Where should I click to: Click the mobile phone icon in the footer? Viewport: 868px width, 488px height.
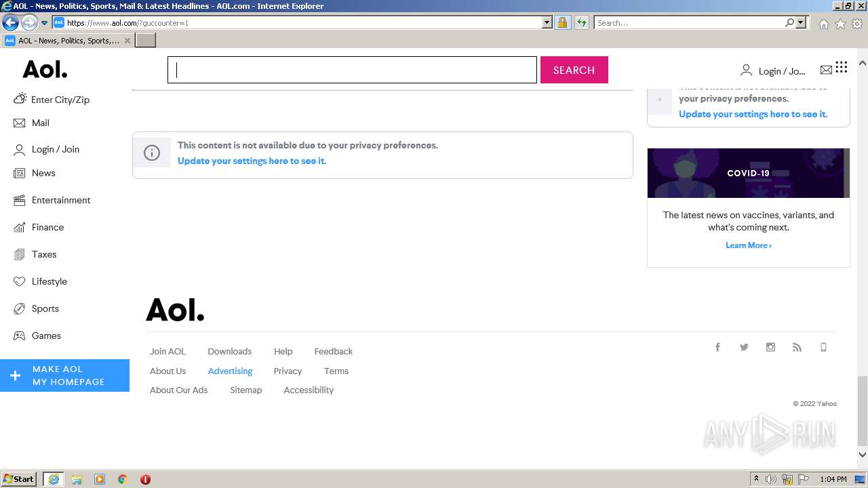823,347
